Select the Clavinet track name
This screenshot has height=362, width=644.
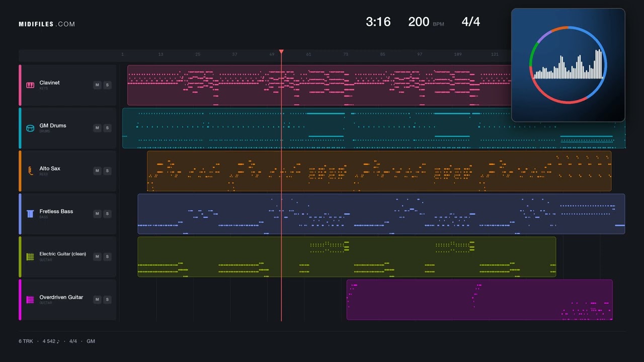point(49,82)
